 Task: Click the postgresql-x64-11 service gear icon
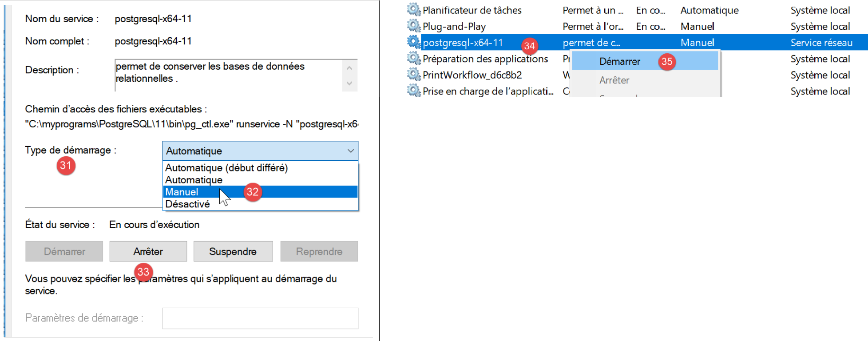413,42
